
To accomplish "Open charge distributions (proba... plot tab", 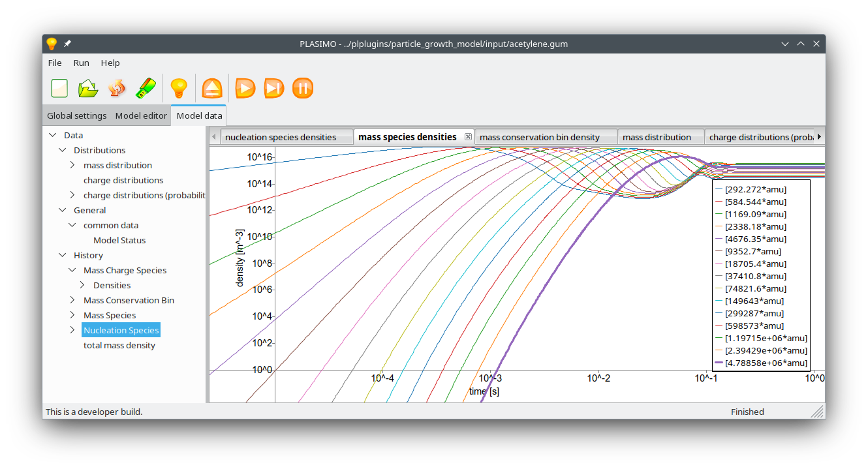I will pos(761,137).
